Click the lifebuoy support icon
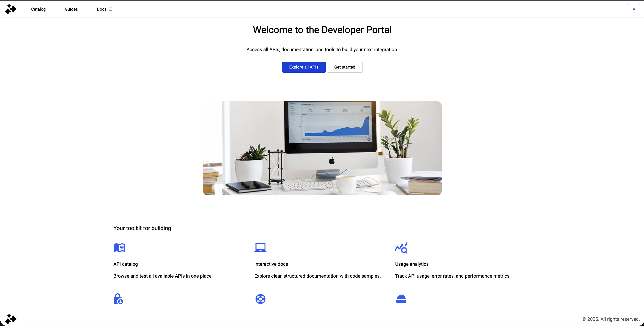This screenshot has width=644, height=326. click(x=260, y=299)
